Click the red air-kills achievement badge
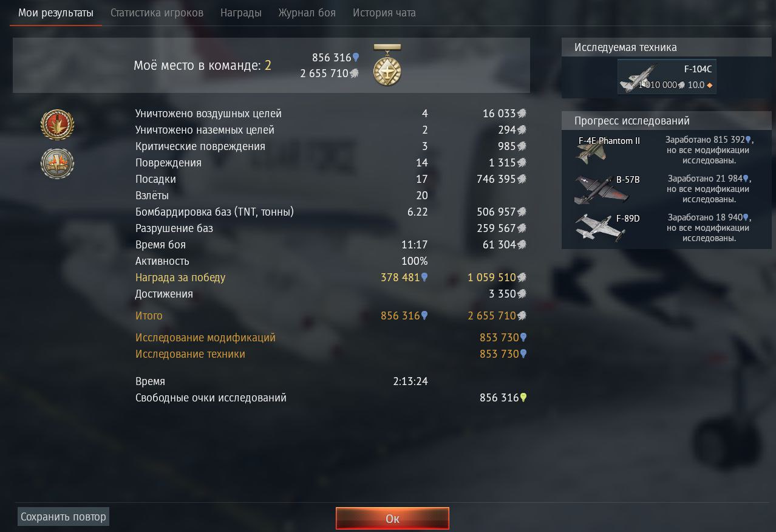This screenshot has height=532, width=776. (x=58, y=124)
